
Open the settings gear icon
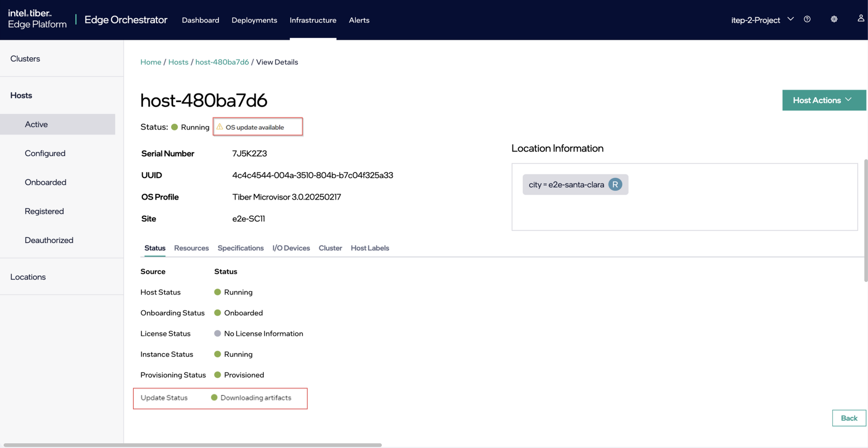tap(834, 19)
